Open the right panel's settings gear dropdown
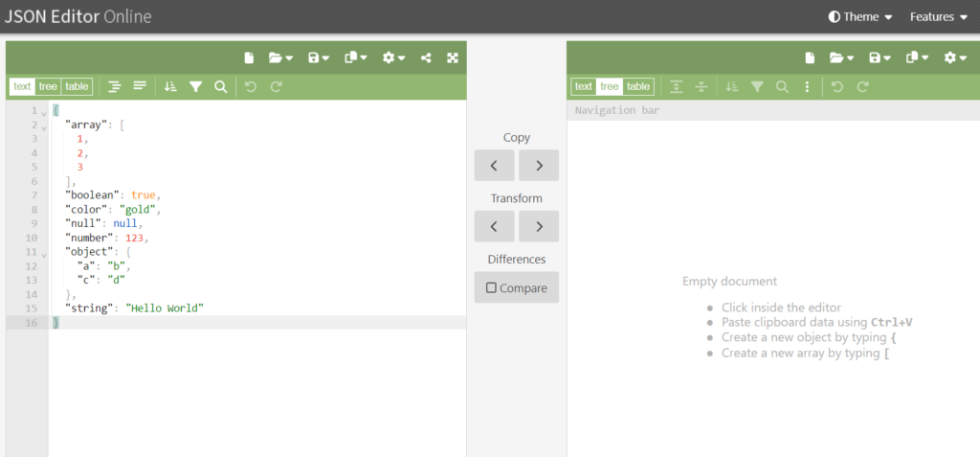This screenshot has width=980, height=457. (x=955, y=57)
